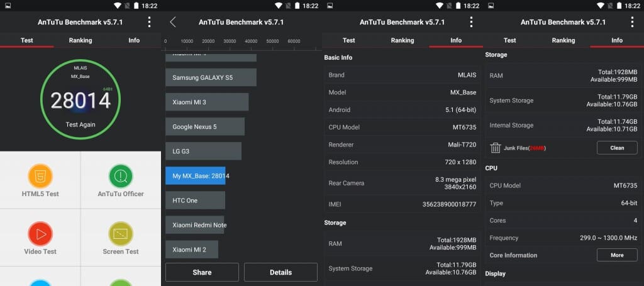Click the Model row showing MX_Base
The height and width of the screenshot is (286, 644).
pyautogui.click(x=402, y=92)
